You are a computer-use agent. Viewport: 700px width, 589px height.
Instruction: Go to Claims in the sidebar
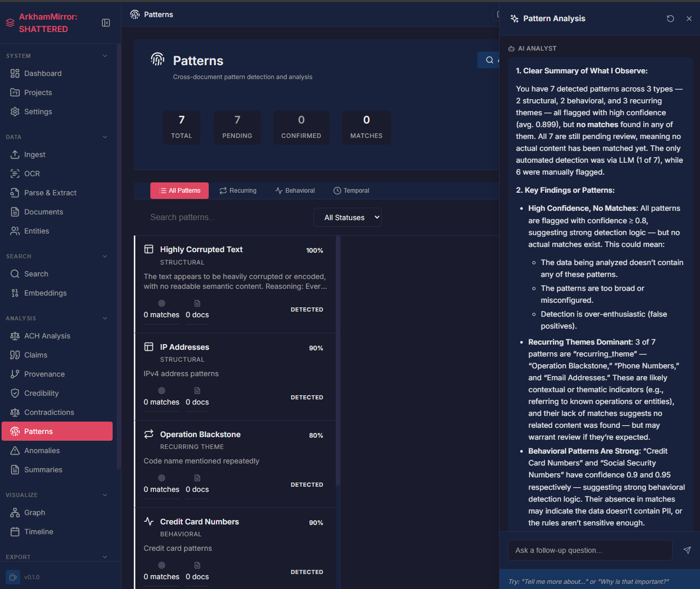(57, 355)
